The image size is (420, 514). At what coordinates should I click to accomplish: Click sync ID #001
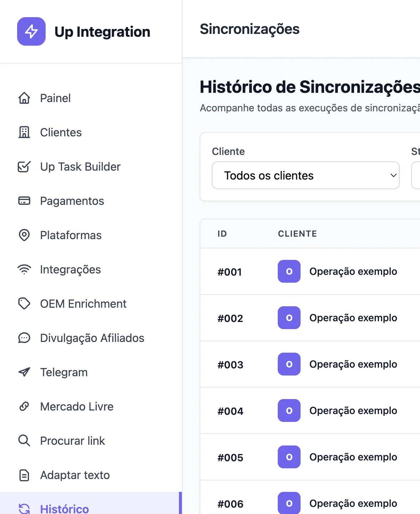tap(230, 272)
